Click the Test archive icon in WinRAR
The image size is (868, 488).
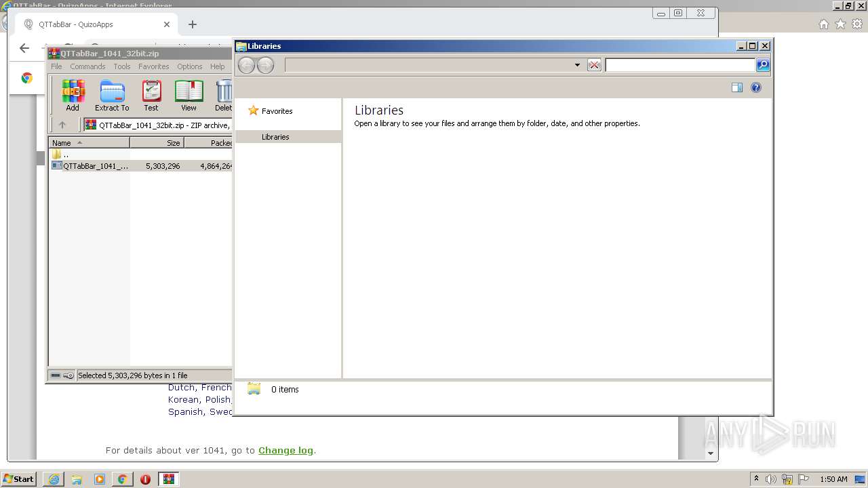click(151, 96)
